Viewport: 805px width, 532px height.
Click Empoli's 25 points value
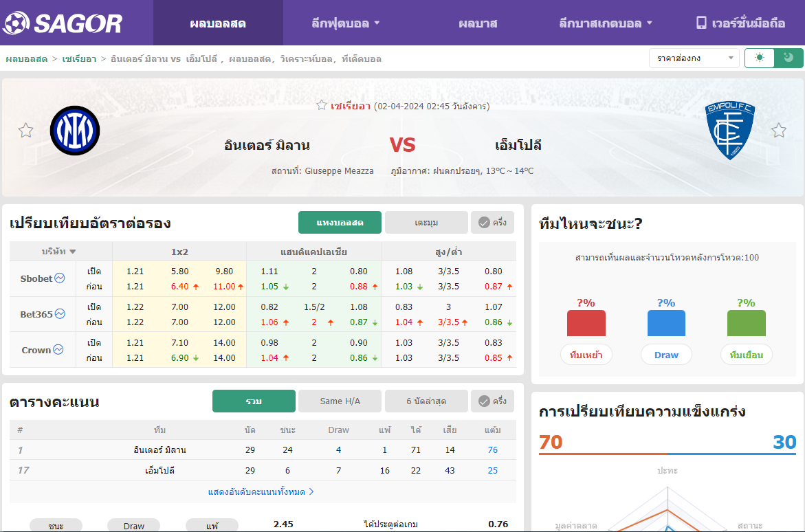[492, 470]
